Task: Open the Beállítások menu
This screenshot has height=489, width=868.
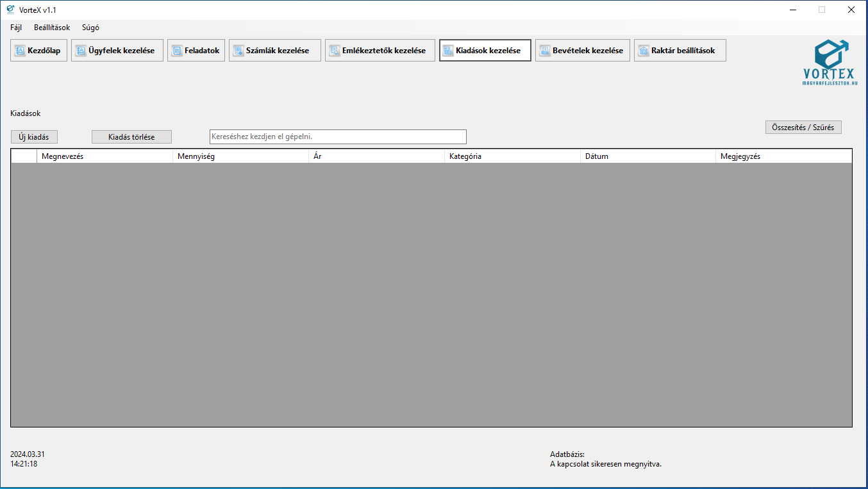Action: 52,28
